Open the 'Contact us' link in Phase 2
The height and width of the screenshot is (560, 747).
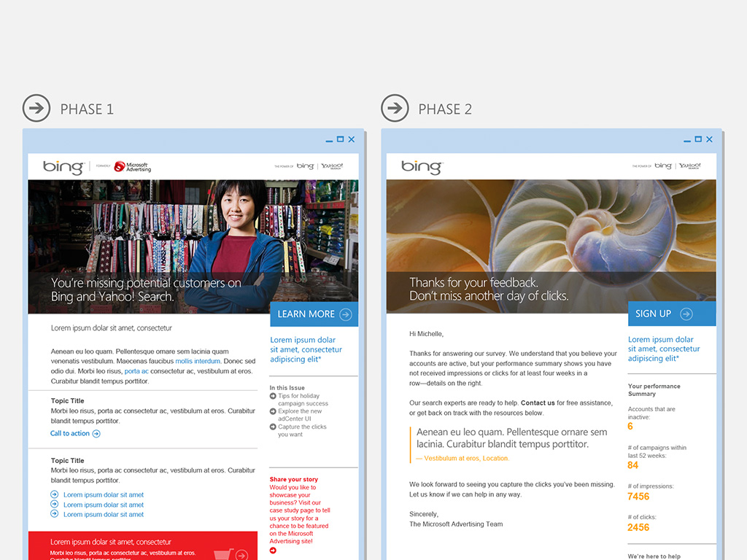pyautogui.click(x=538, y=402)
